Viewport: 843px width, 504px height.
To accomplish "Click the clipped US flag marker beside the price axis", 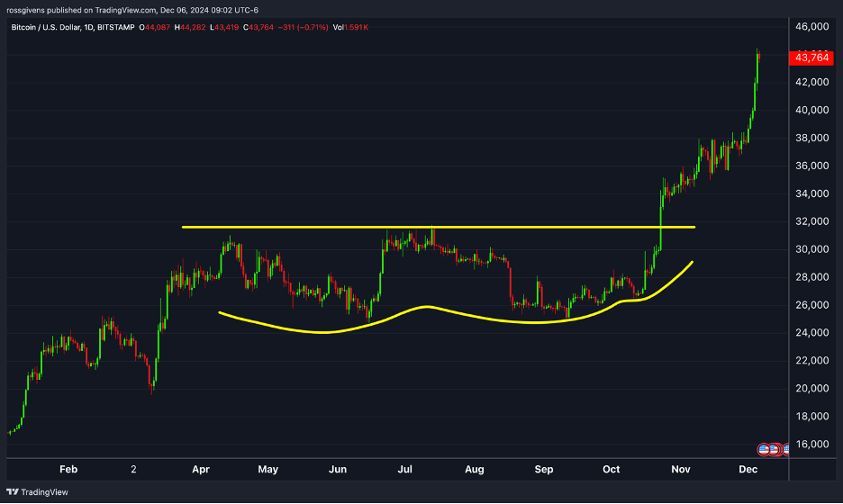I will coord(785,449).
